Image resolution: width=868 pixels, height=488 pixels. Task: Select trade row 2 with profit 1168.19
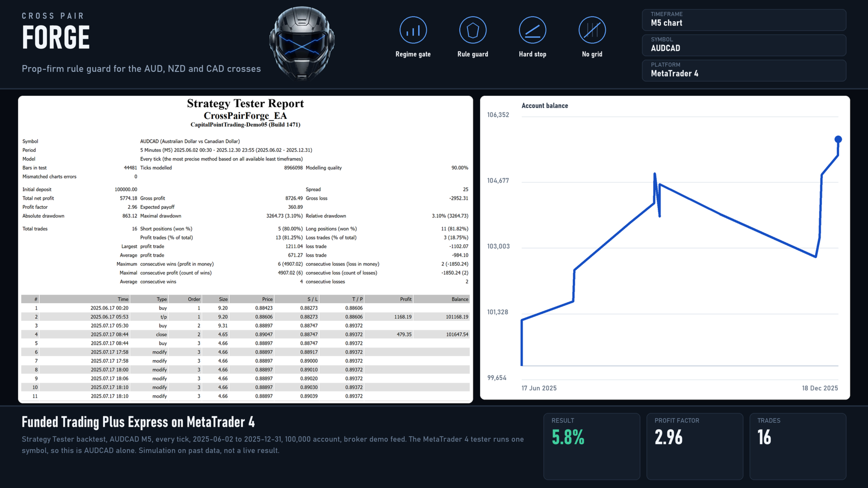click(245, 317)
